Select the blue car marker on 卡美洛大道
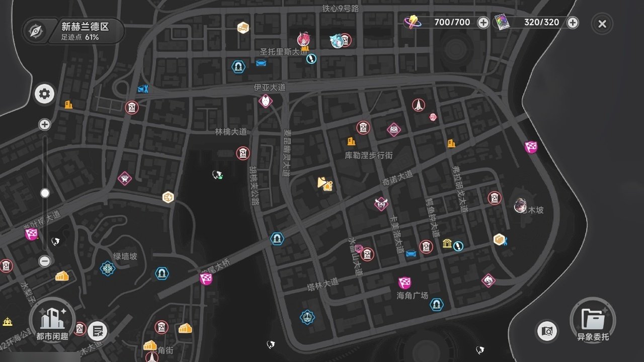 [411, 253]
